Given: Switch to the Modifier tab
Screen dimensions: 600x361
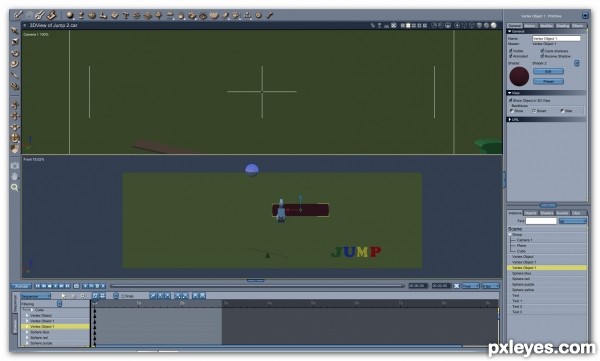Looking at the screenshot, I should pyautogui.click(x=546, y=26).
